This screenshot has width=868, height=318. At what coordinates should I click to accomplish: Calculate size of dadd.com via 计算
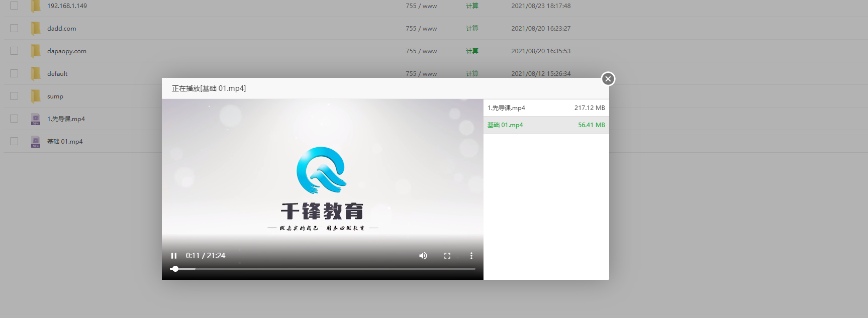pyautogui.click(x=472, y=29)
